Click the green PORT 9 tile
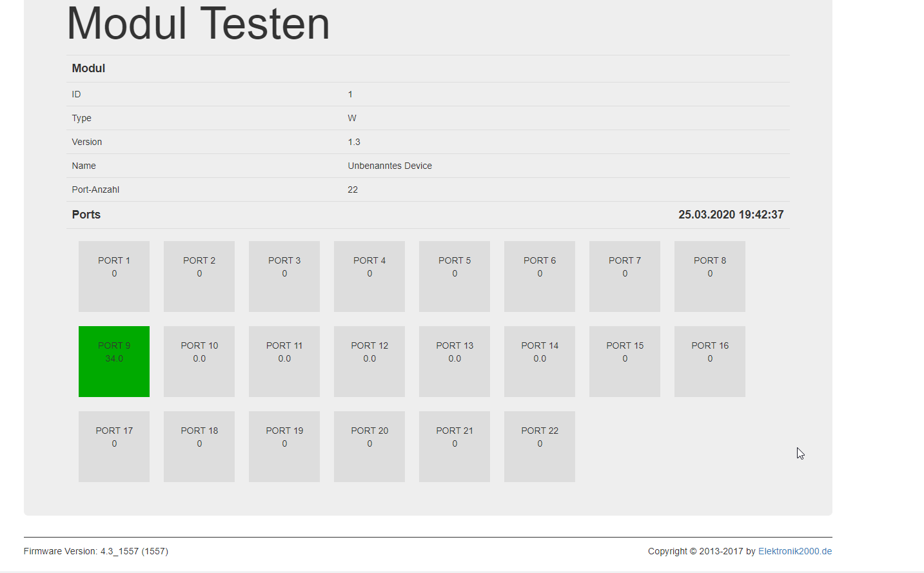The width and height of the screenshot is (924, 573). coord(114,362)
